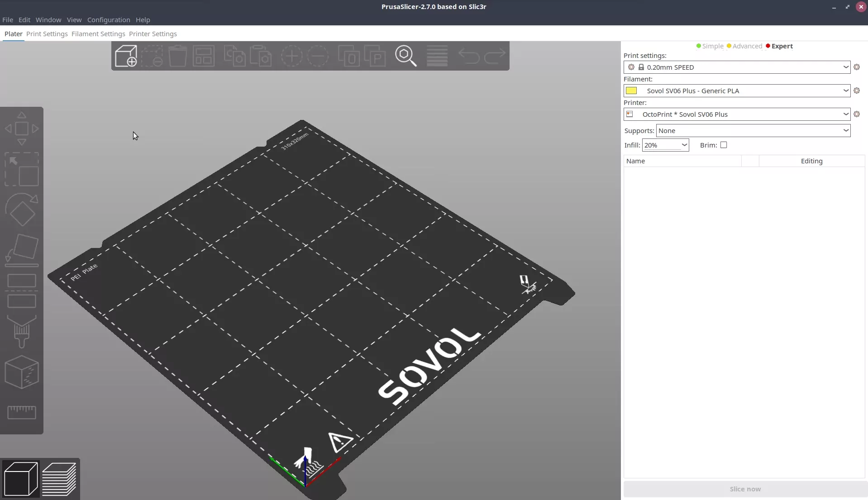This screenshot has height=500, width=868.
Task: Open the Print settings preset dropdown
Action: tap(737, 67)
